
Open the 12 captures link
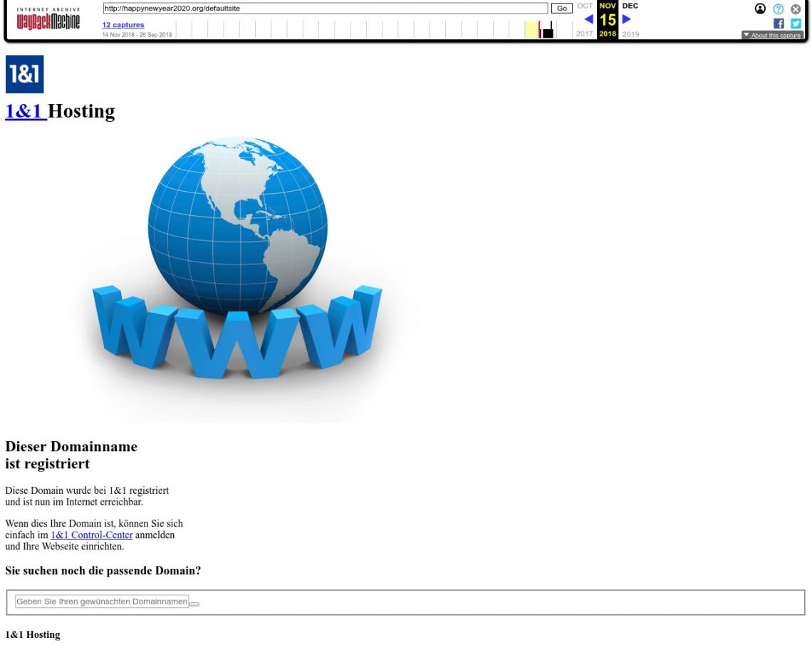(123, 25)
